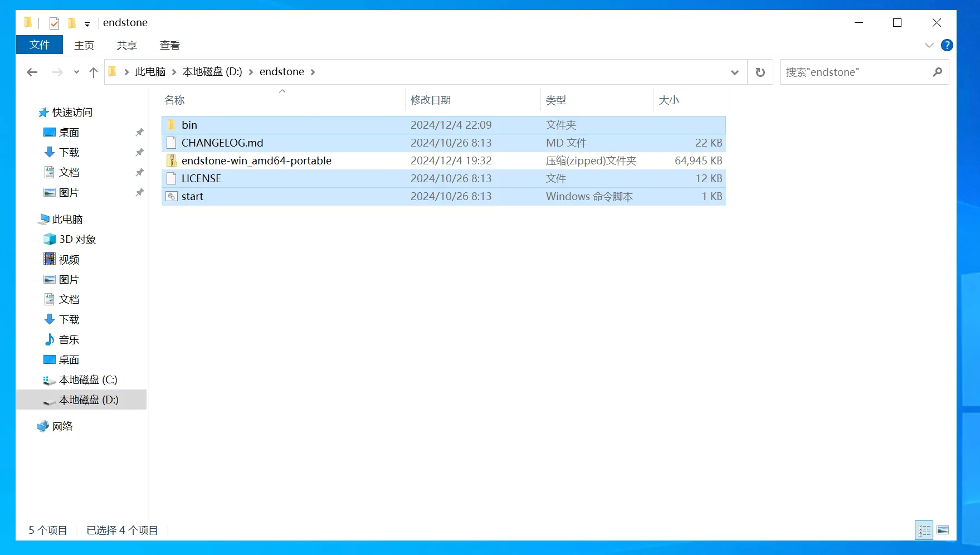The height and width of the screenshot is (555, 980).
Task: Click the Back navigation arrow
Action: [32, 72]
